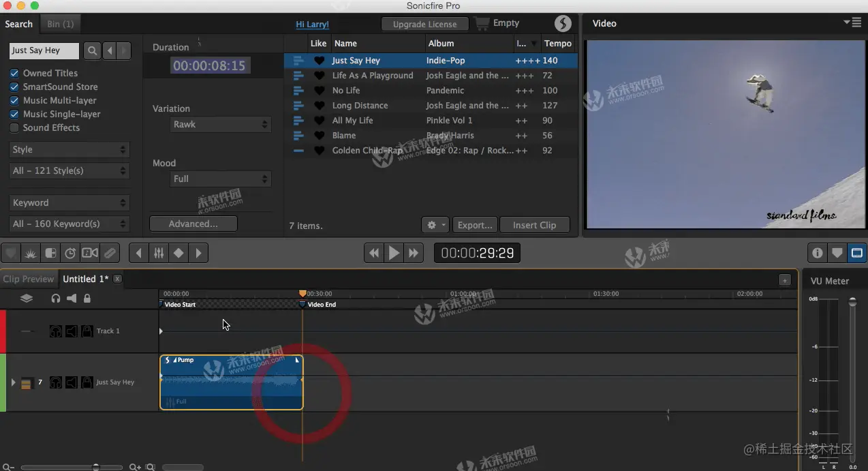The width and height of the screenshot is (868, 471).
Task: Lock the Just Say Hey track
Action: point(87,382)
